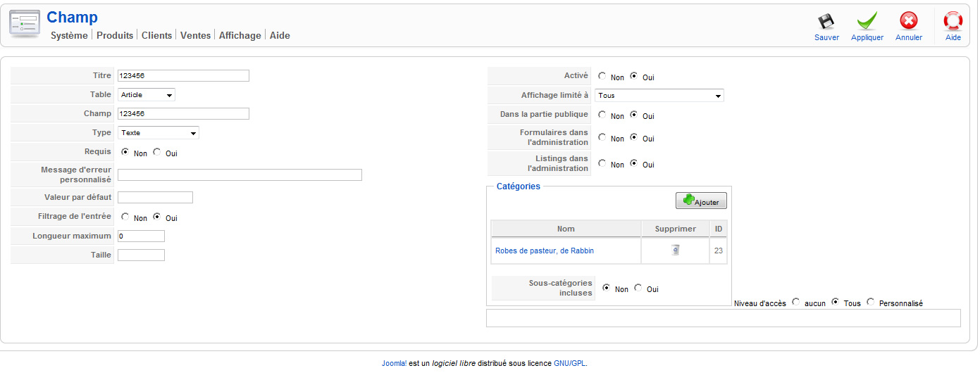
Task: Open the Aide lifebuoy icon
Action: [x=953, y=21]
